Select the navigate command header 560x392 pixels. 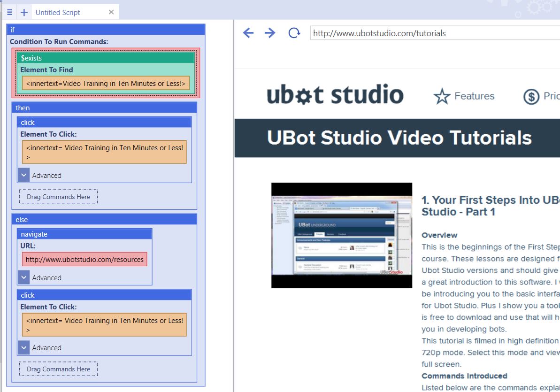[x=84, y=234]
